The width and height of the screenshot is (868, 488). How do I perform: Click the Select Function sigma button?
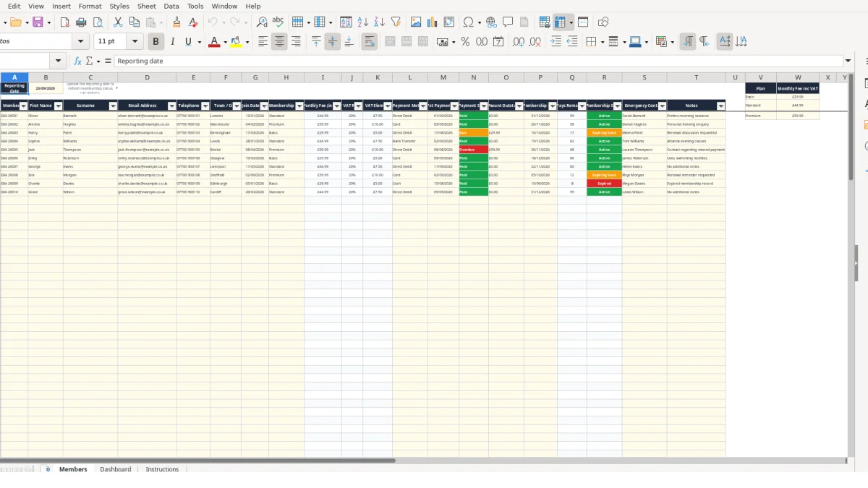pos(89,61)
